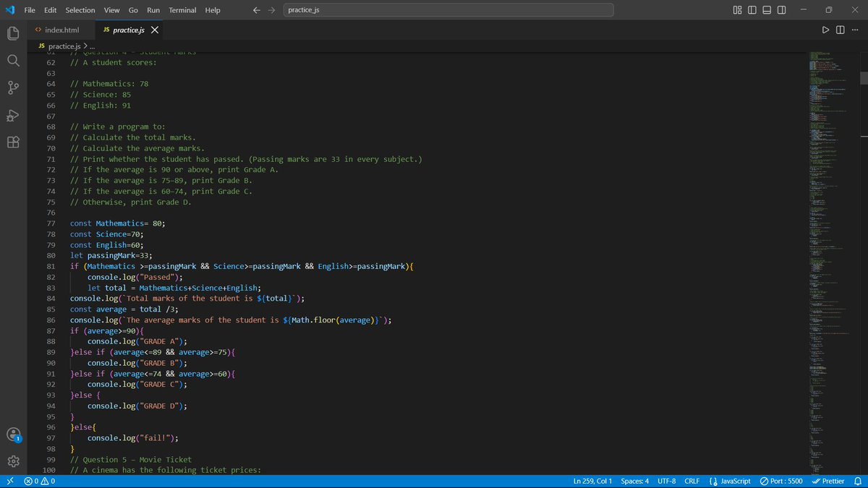This screenshot has width=868, height=488.
Task: Click the practice_js command center search box
Action: pos(448,10)
